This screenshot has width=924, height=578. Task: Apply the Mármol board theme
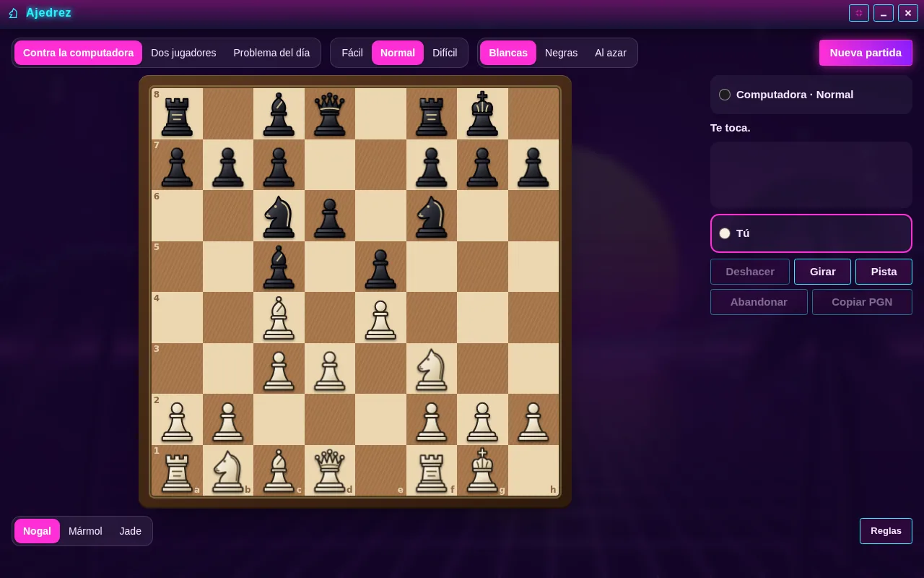85,531
